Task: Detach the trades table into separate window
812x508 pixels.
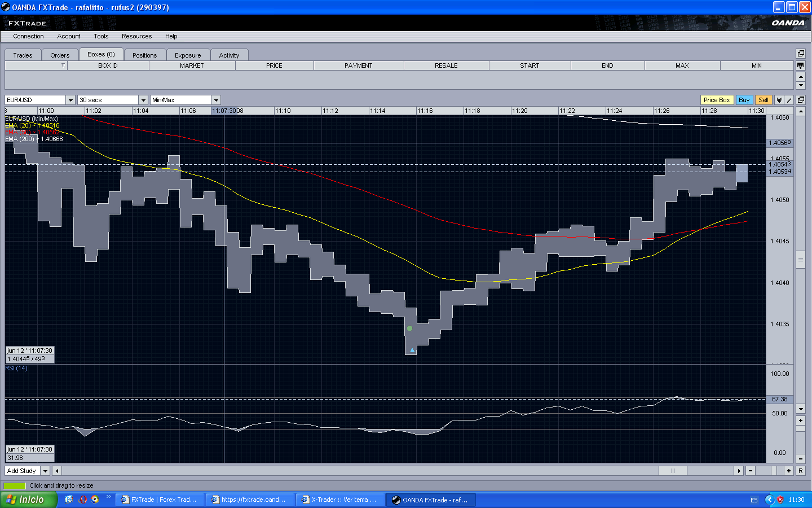Action: point(801,54)
